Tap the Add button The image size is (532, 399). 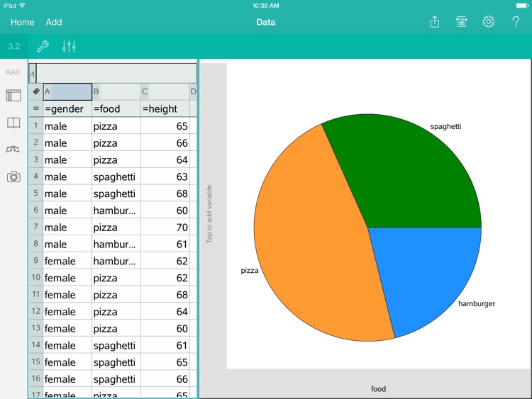[x=54, y=22]
